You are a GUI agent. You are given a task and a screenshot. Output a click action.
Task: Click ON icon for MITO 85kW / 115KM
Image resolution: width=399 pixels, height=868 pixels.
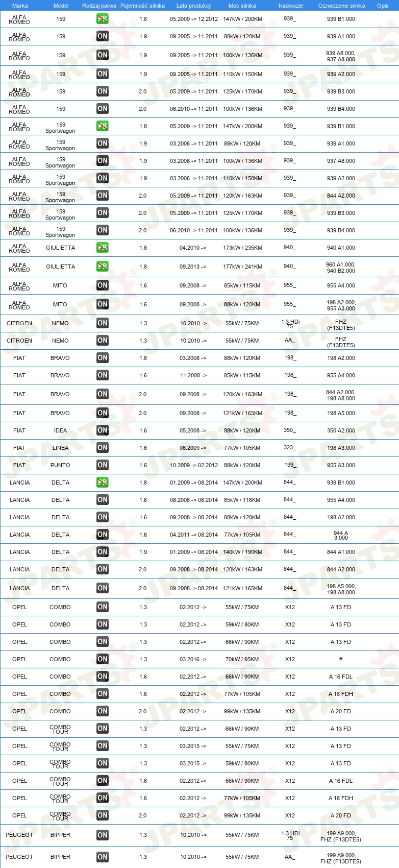click(x=103, y=285)
